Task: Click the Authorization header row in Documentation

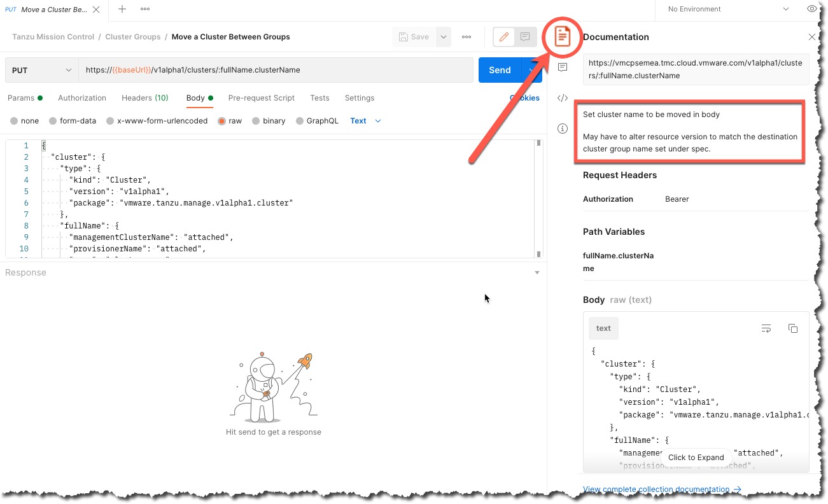Action: (x=696, y=199)
